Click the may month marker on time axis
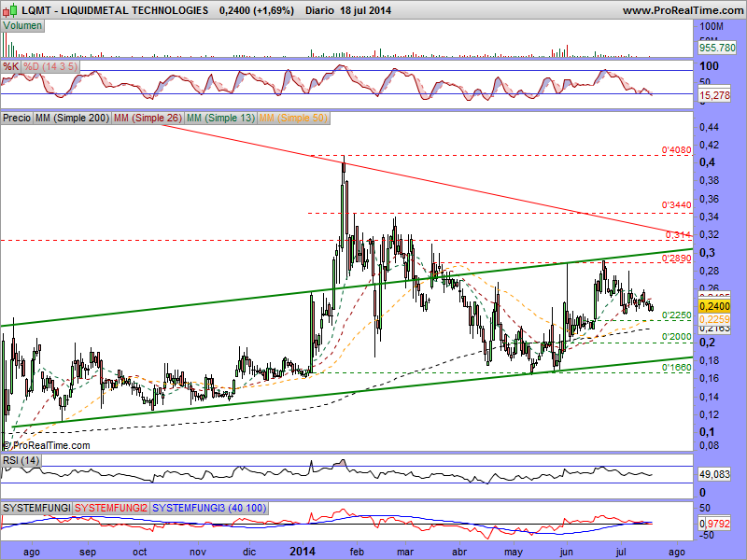 513,553
